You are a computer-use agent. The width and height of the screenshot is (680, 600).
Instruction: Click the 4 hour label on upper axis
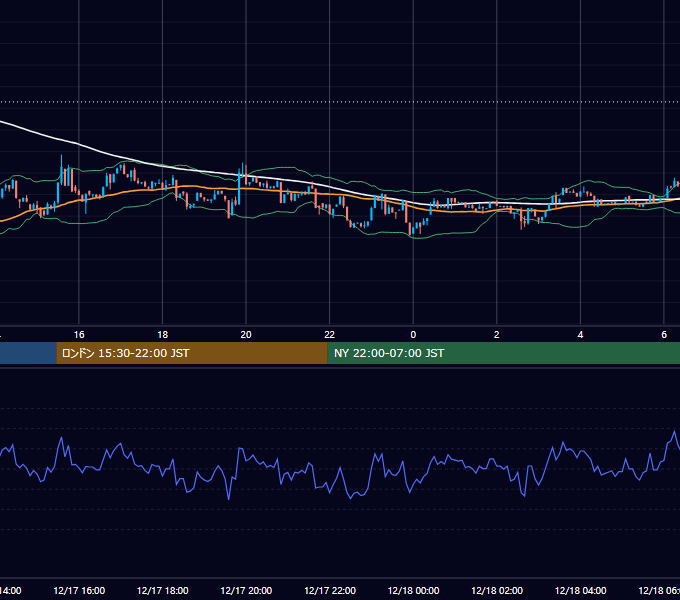coord(580,335)
